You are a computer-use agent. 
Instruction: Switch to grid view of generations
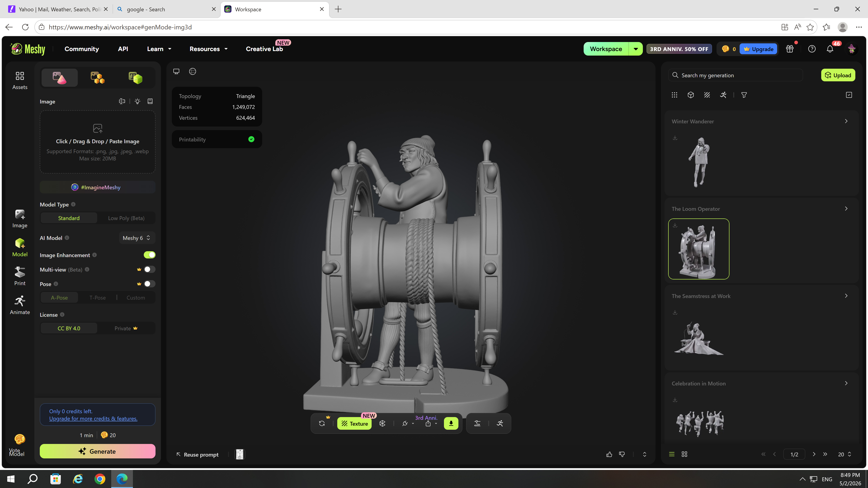tap(684, 454)
